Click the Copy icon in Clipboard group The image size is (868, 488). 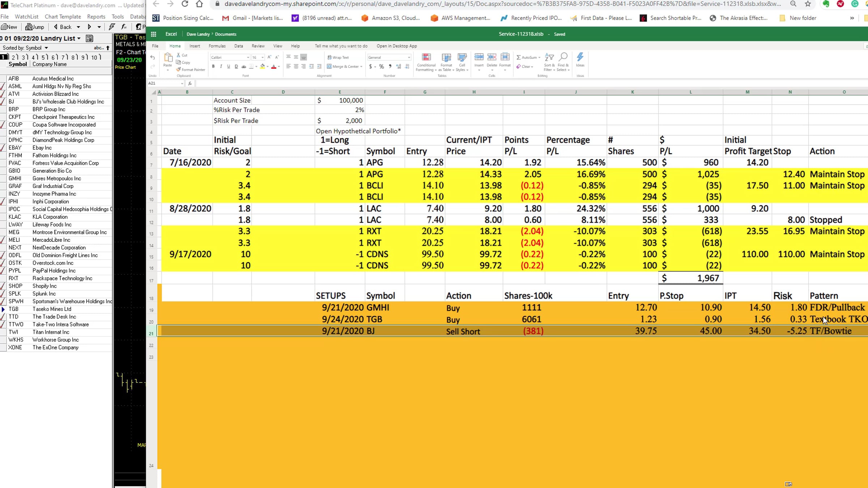point(178,62)
